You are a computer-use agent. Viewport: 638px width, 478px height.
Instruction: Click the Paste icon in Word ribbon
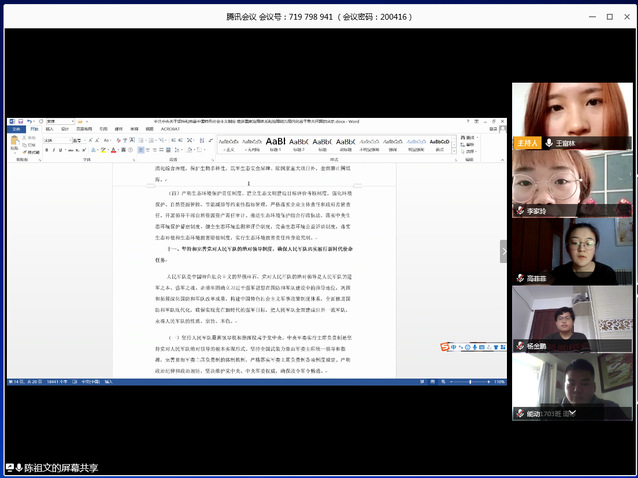tap(16, 143)
